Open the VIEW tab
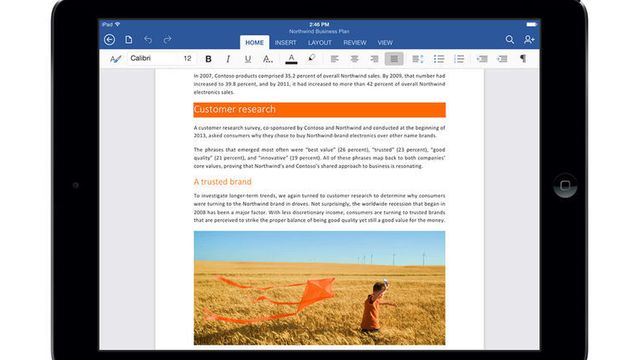This screenshot has width=640, height=360. coord(385,42)
